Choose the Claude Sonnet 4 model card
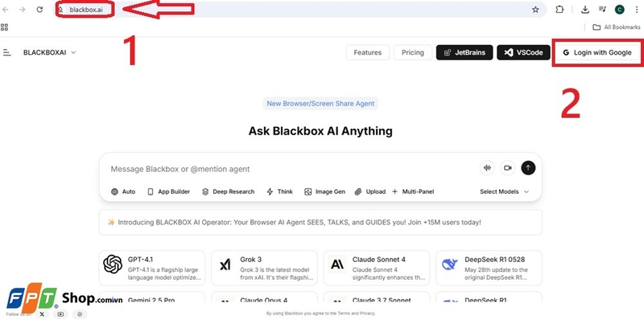 376,268
